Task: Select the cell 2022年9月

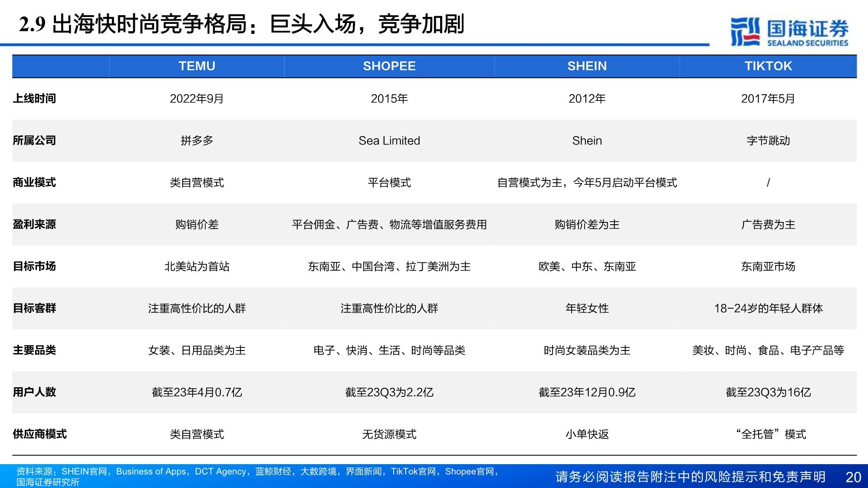Action: (x=197, y=98)
